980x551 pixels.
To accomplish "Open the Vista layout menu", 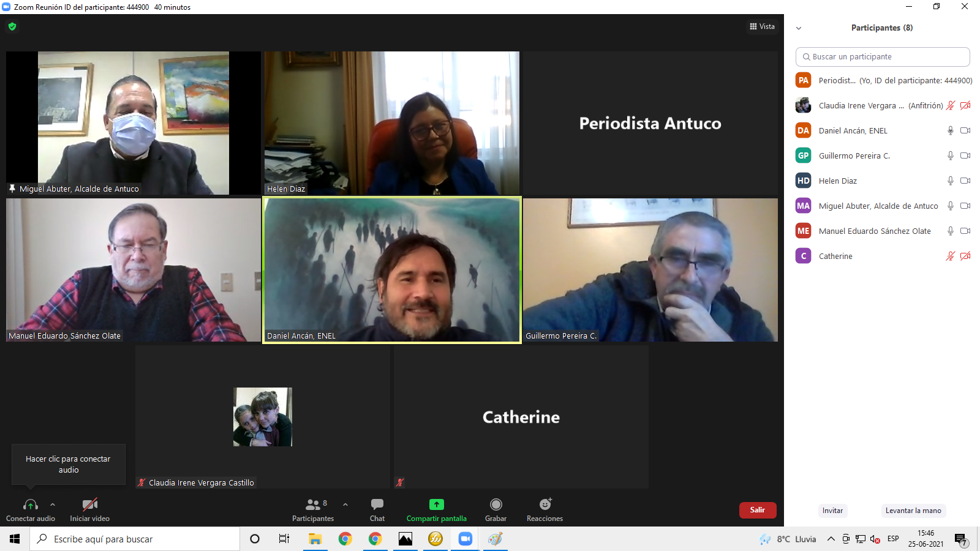I will tap(762, 26).
